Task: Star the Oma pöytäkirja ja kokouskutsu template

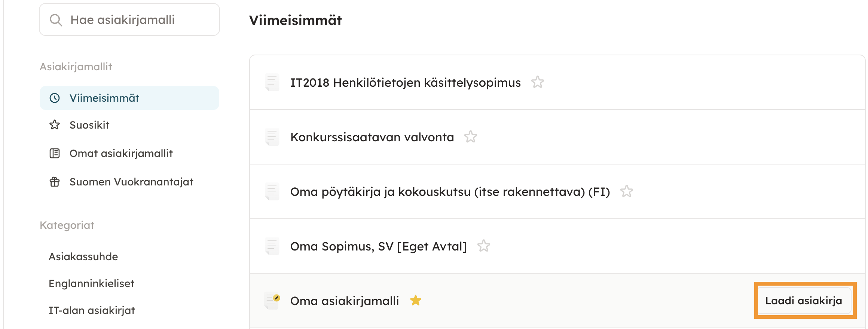Action: click(x=627, y=191)
